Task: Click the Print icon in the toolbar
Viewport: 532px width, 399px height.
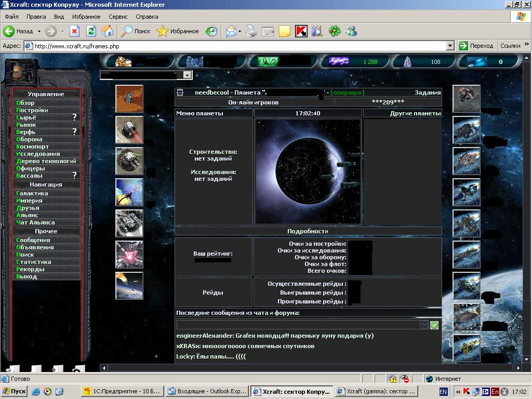Action: (x=251, y=31)
